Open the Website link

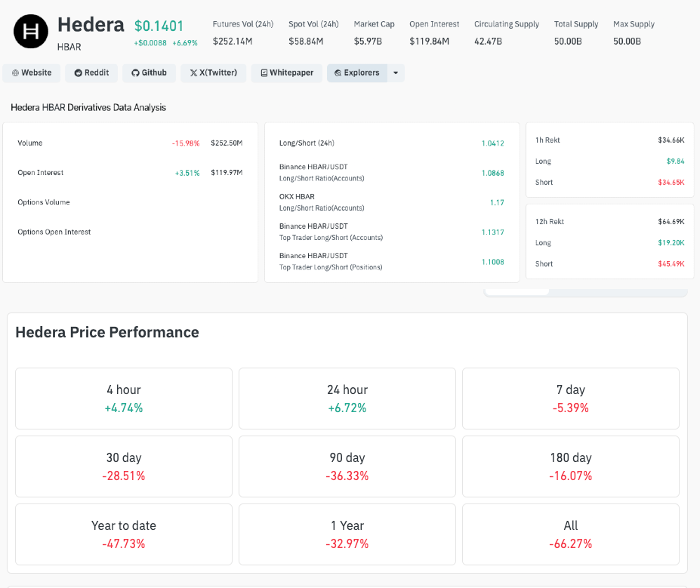[31, 72]
